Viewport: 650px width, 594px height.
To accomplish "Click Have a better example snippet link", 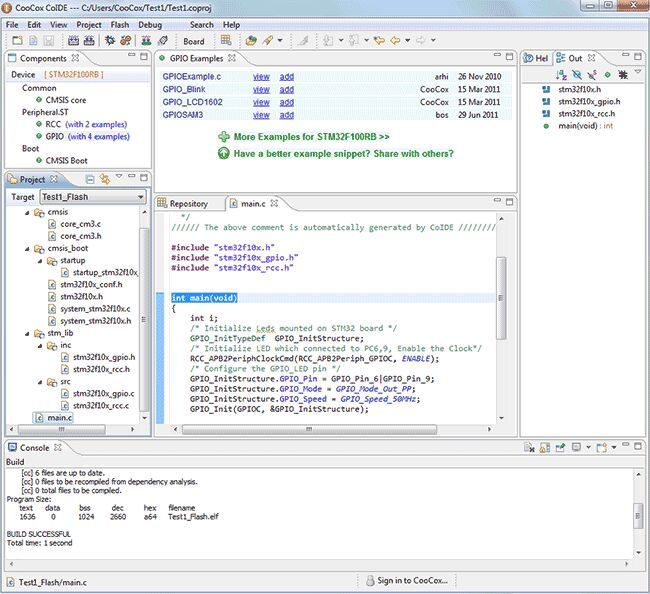I will point(343,154).
